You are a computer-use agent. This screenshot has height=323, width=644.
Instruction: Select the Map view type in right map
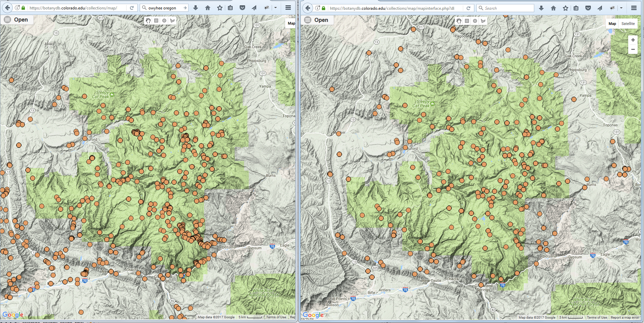pyautogui.click(x=612, y=24)
